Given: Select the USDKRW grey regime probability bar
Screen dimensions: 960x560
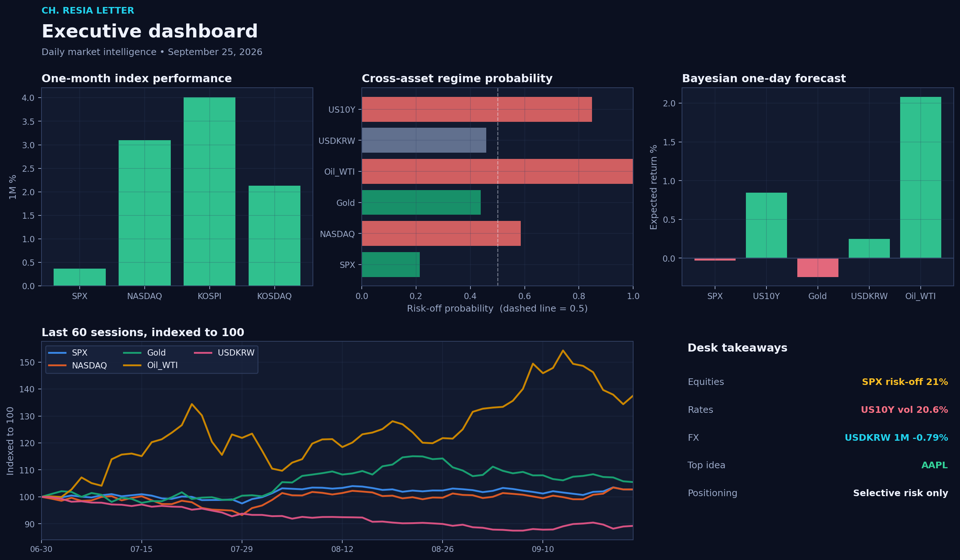Looking at the screenshot, I should pos(424,140).
